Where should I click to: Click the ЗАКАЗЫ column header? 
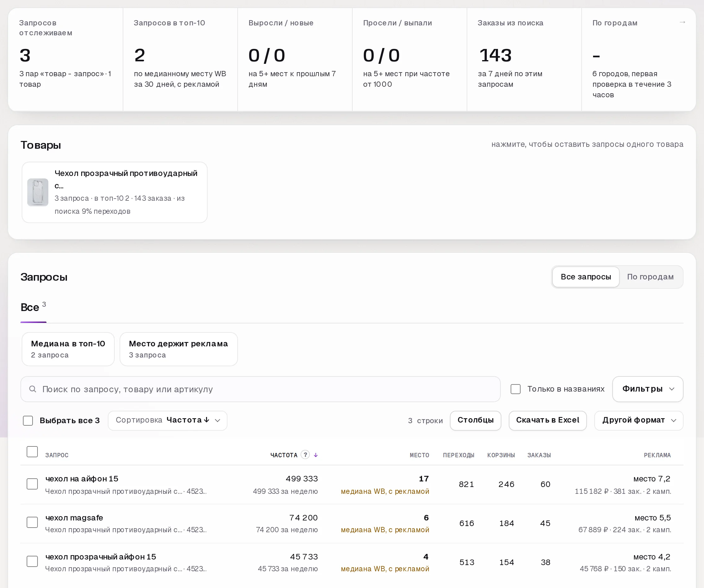(539, 455)
